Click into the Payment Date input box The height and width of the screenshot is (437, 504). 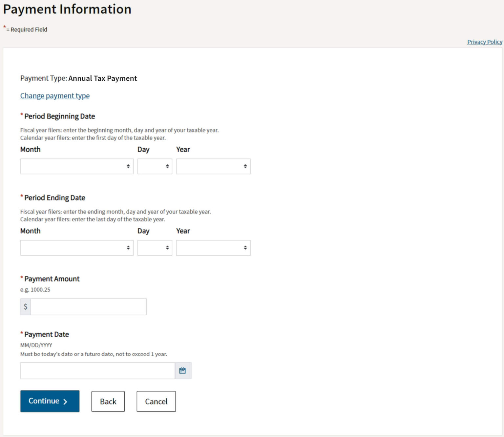click(97, 371)
